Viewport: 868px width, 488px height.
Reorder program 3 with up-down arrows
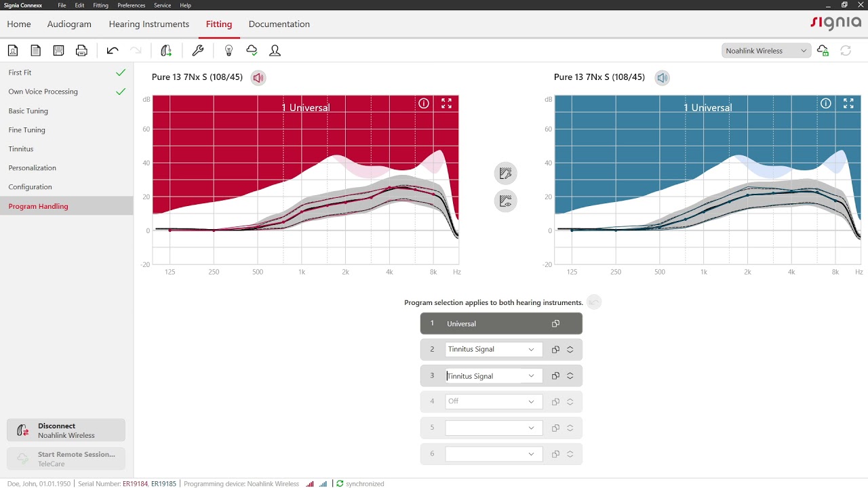[x=570, y=375]
